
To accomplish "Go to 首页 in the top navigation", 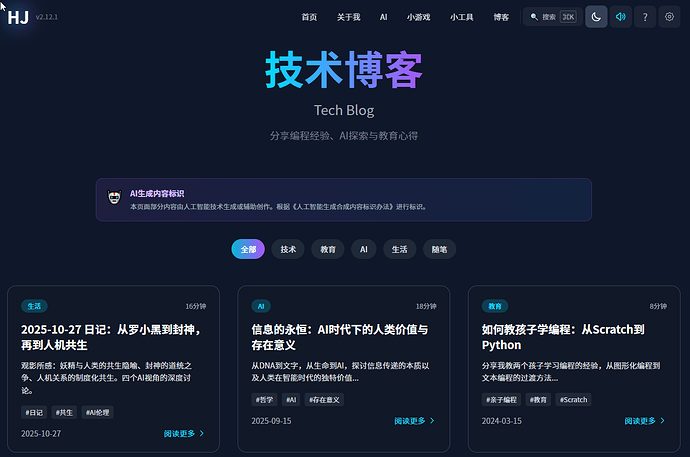I will tap(309, 17).
